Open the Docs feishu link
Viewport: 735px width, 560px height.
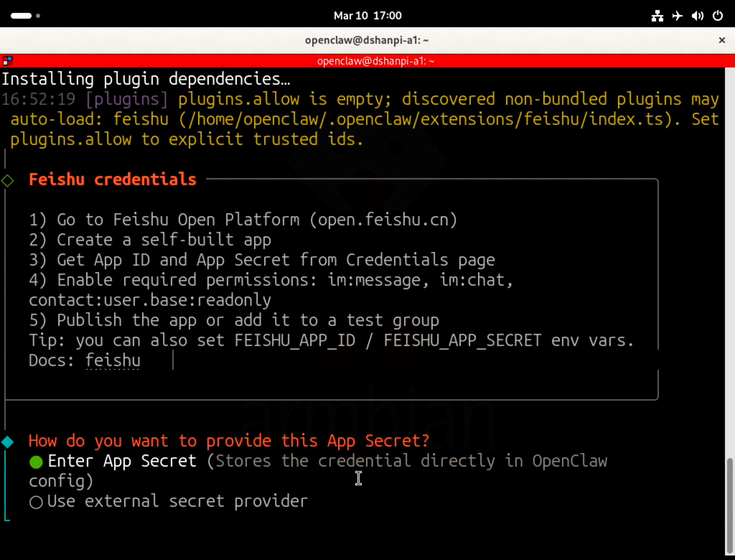(x=113, y=361)
